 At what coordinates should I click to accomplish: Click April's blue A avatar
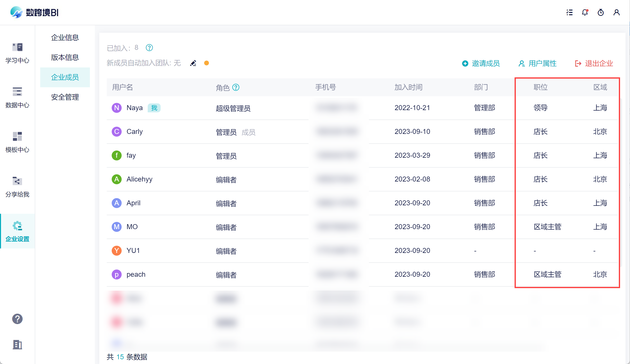pyautogui.click(x=116, y=203)
